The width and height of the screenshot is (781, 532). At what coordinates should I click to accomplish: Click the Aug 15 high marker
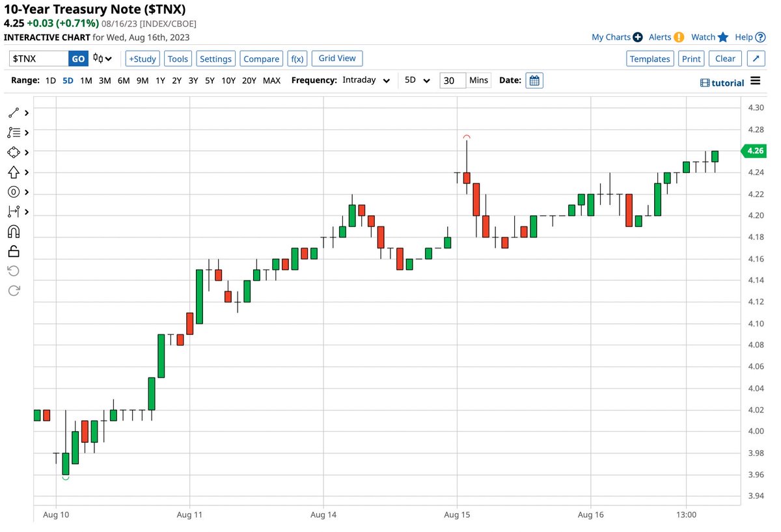coord(467,137)
